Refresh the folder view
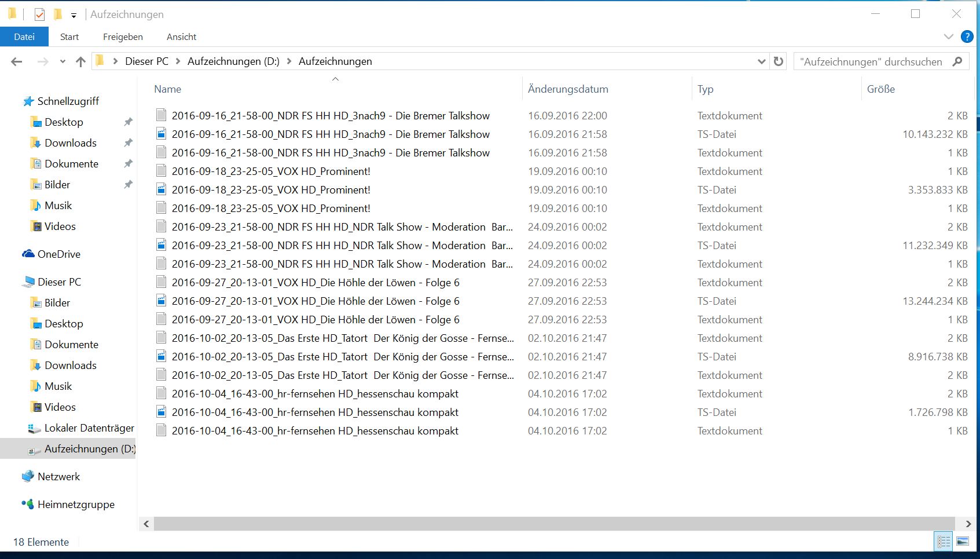The width and height of the screenshot is (980, 559). [779, 61]
